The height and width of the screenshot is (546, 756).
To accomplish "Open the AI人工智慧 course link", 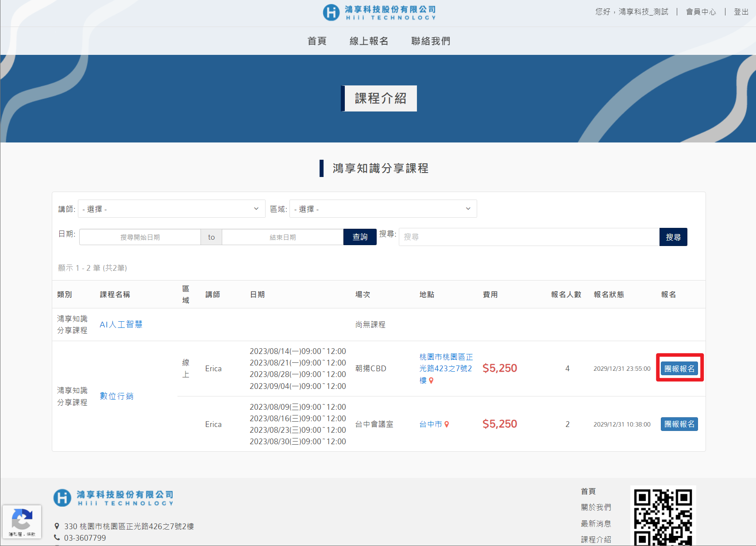I will pyautogui.click(x=121, y=324).
